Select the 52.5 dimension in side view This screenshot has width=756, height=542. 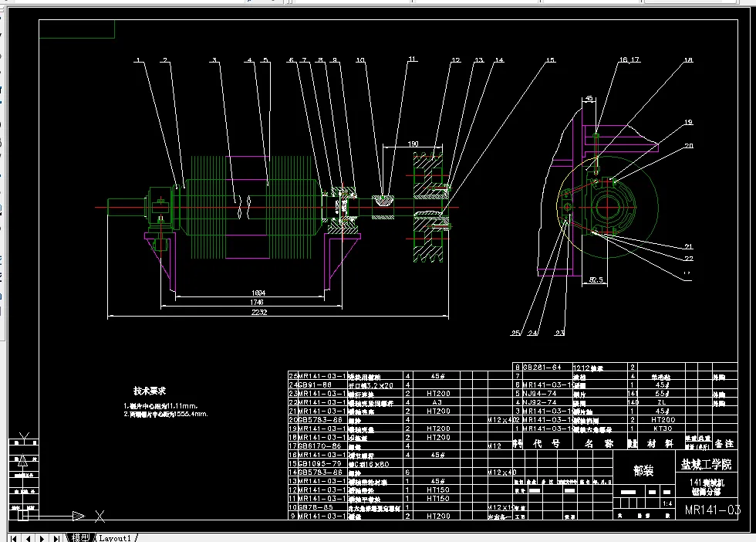(596, 280)
